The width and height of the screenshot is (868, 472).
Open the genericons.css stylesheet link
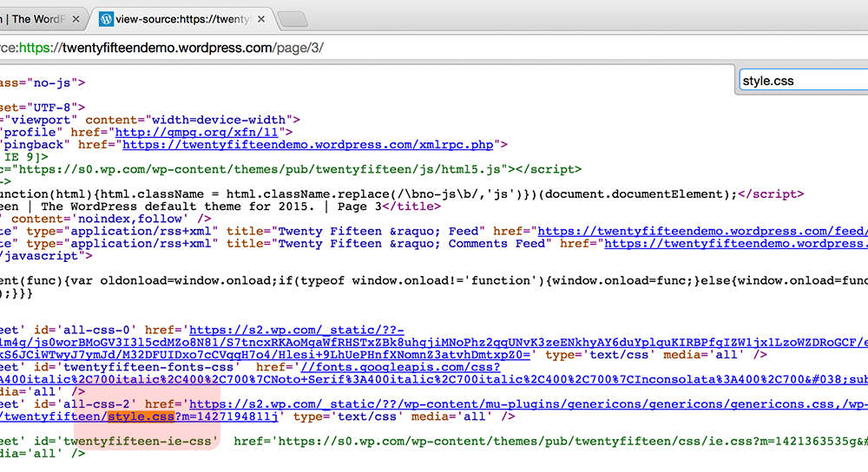529,404
